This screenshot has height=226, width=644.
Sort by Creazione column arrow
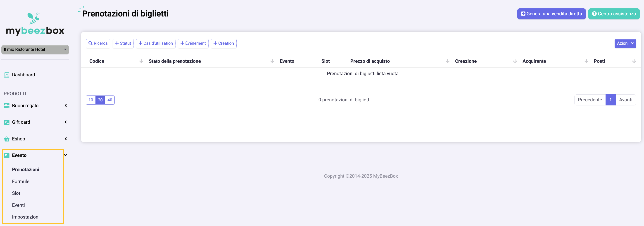pyautogui.click(x=515, y=61)
